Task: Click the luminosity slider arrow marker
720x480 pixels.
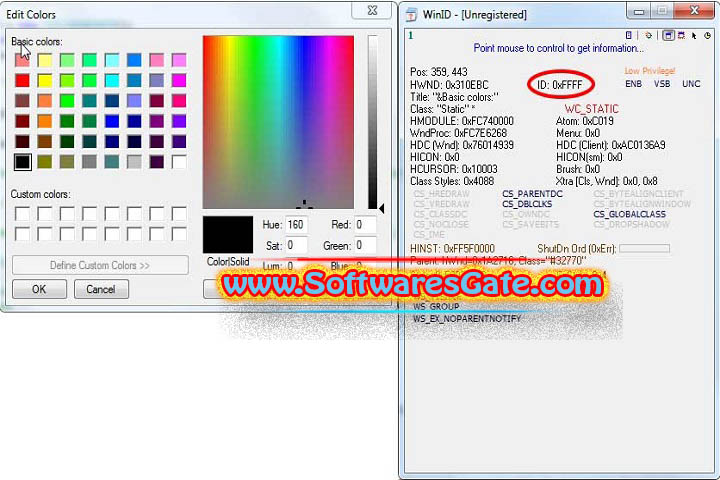Action: (x=382, y=209)
